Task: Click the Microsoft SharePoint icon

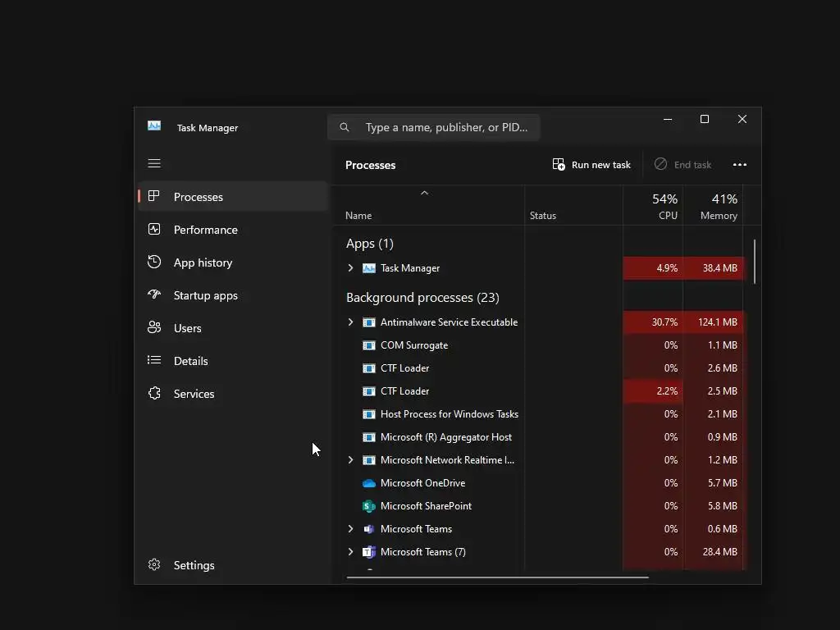Action: (368, 505)
